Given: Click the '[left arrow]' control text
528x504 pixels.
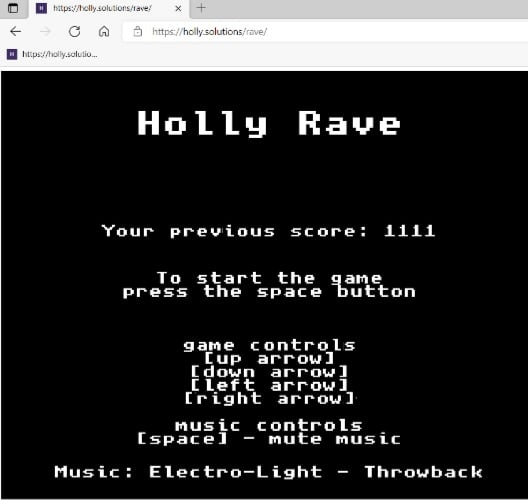Looking at the screenshot, I should click(269, 385).
